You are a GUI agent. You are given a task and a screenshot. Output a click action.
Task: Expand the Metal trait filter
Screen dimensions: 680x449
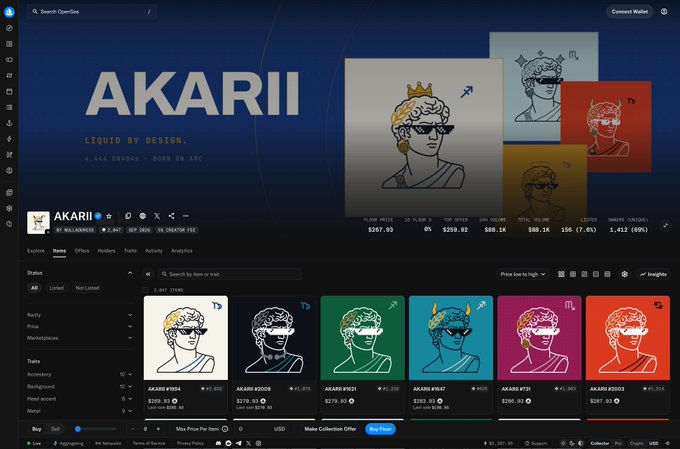79,410
